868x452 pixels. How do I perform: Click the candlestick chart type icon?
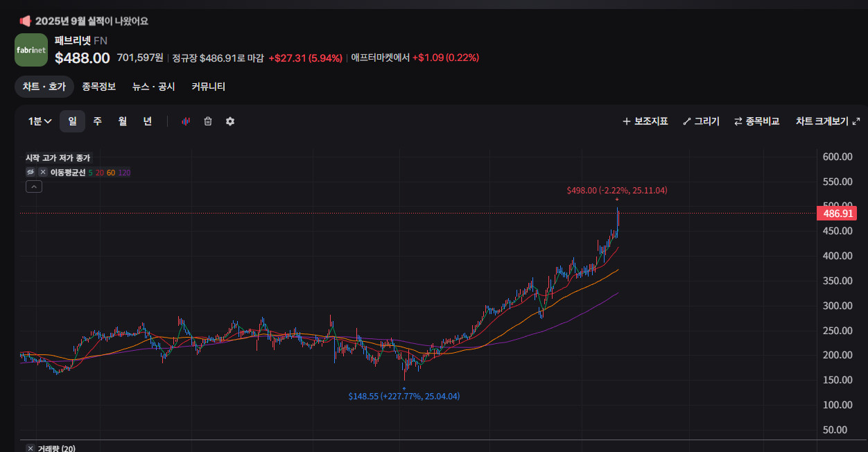pos(186,121)
